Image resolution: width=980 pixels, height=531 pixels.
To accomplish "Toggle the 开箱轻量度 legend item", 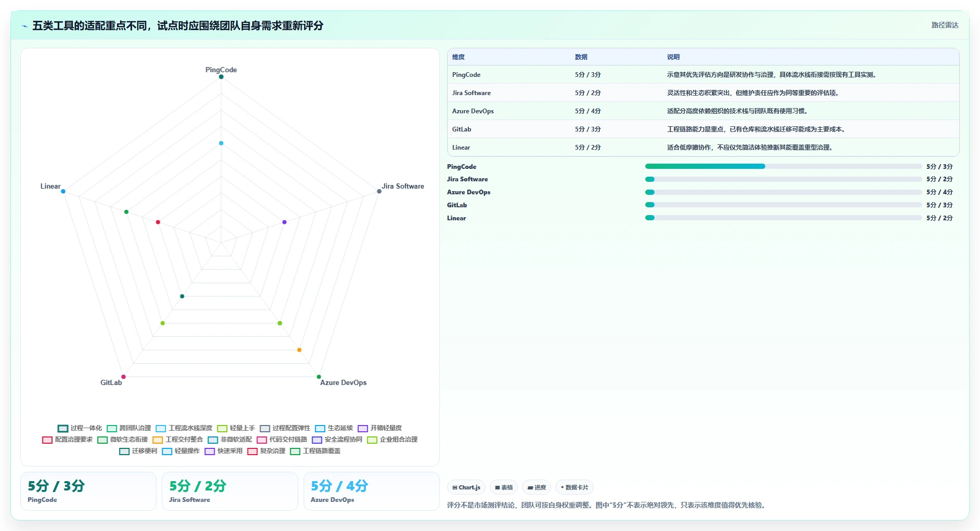I will (x=380, y=428).
